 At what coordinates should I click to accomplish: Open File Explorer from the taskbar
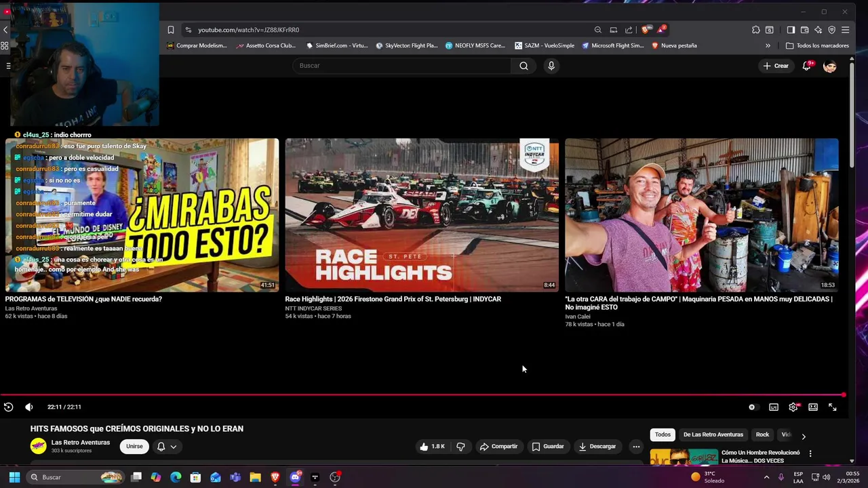click(255, 477)
